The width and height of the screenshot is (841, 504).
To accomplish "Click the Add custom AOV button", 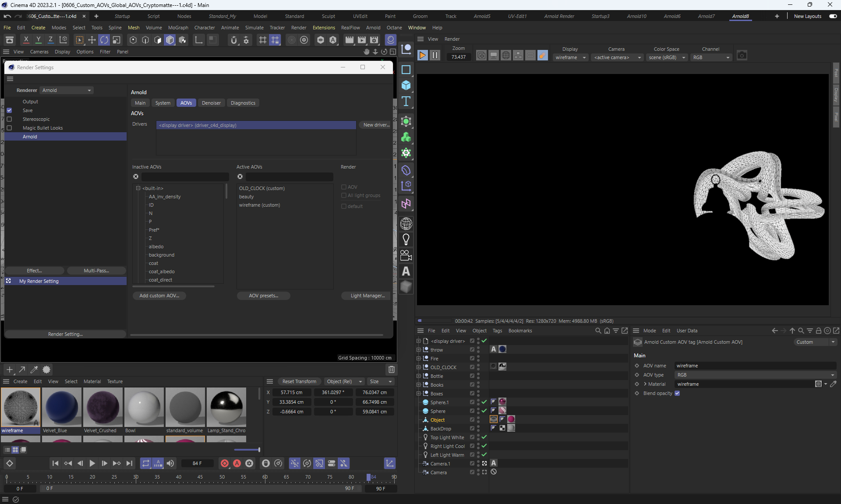I will click(x=159, y=296).
